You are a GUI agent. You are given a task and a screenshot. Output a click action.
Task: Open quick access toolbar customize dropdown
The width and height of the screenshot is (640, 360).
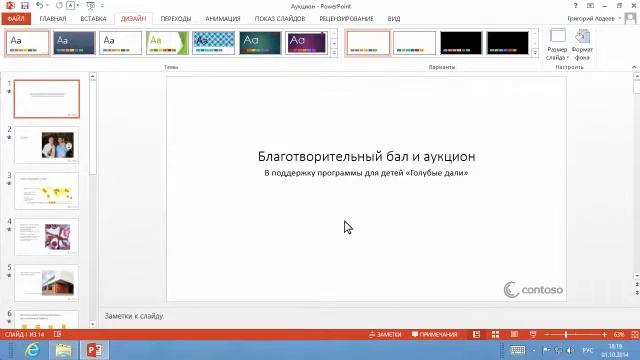(x=102, y=6)
